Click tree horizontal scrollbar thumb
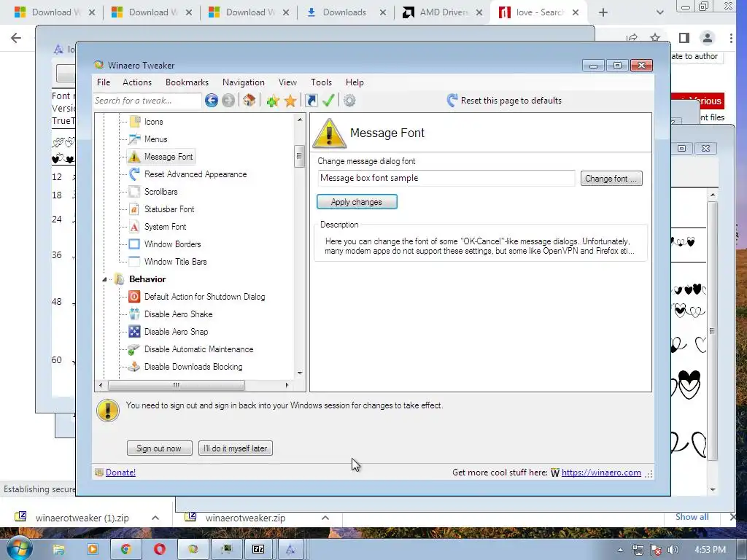 click(x=177, y=385)
